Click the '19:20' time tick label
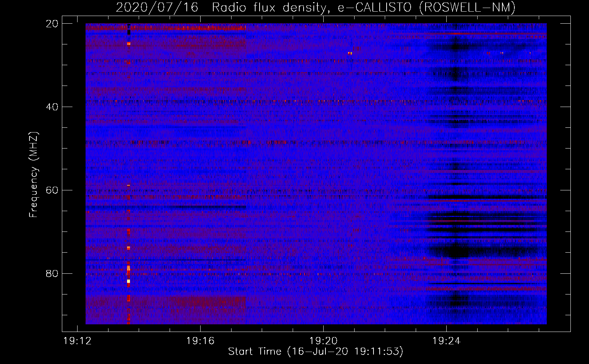This screenshot has width=589, height=364. click(323, 341)
